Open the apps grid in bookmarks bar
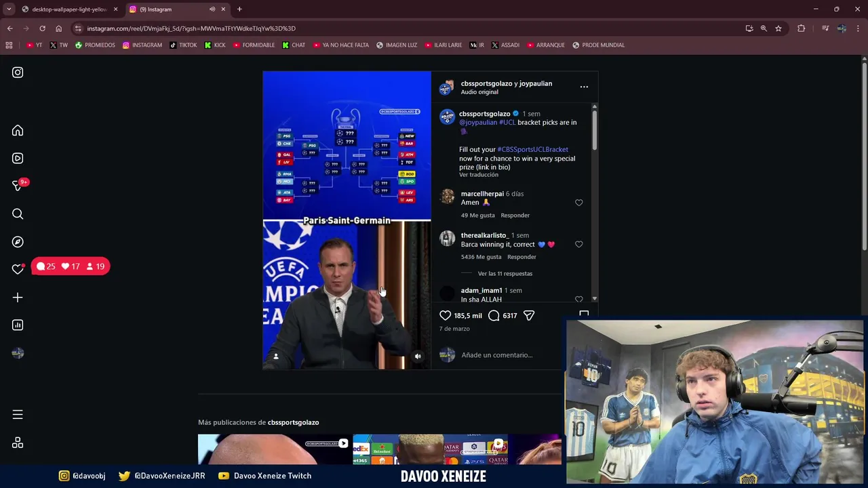This screenshot has width=868, height=488. pos(9,45)
